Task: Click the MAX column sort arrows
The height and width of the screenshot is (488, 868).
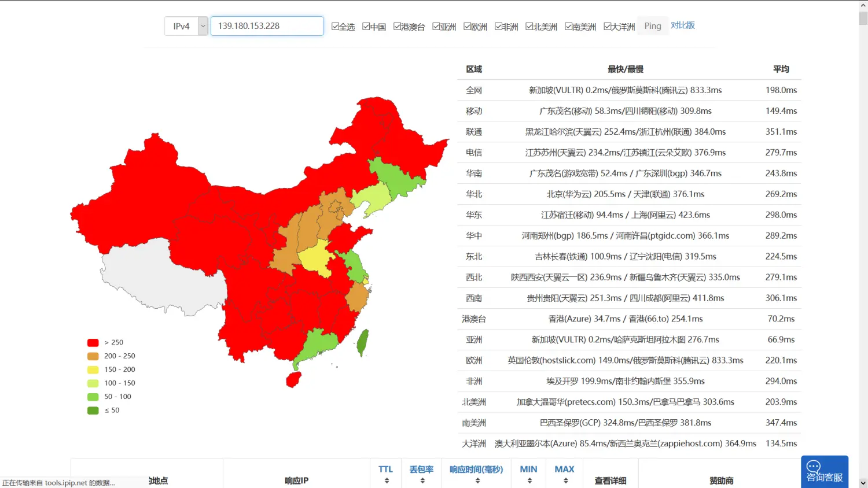Action: click(x=565, y=480)
